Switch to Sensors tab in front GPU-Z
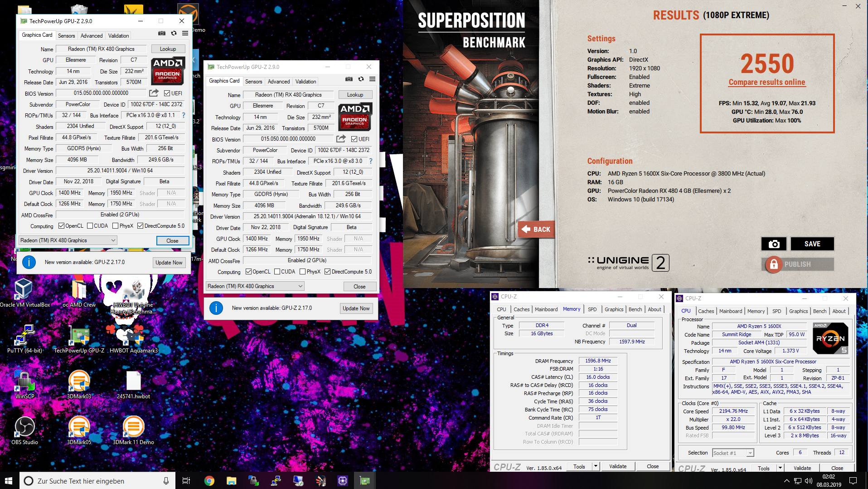The image size is (868, 489). tap(66, 36)
